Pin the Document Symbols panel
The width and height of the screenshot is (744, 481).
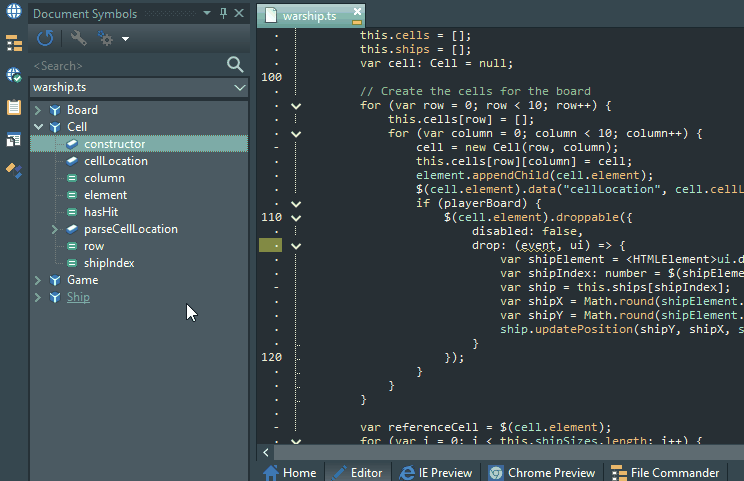coord(223,13)
